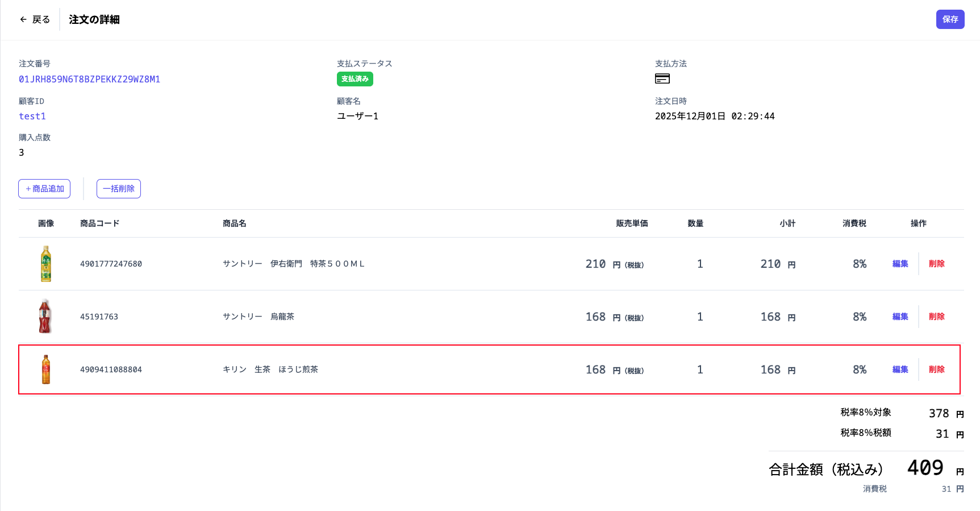Open order number 01JRH859N6T8BZPEKKZ29WZ8M1 link

point(89,79)
